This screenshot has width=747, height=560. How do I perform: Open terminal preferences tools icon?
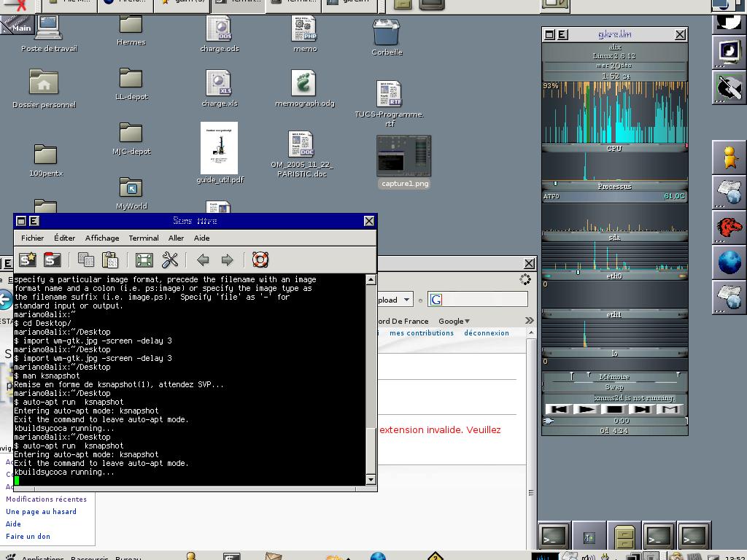170,260
